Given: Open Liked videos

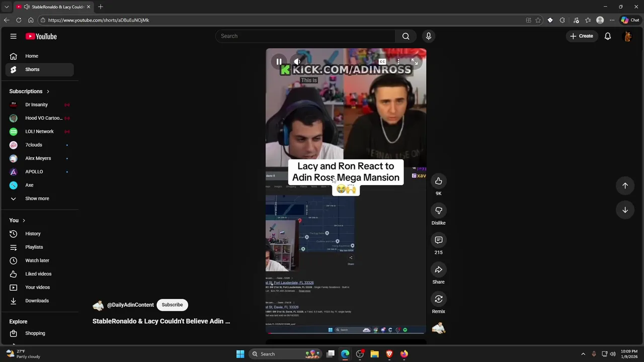Looking at the screenshot, I should pyautogui.click(x=39, y=274).
